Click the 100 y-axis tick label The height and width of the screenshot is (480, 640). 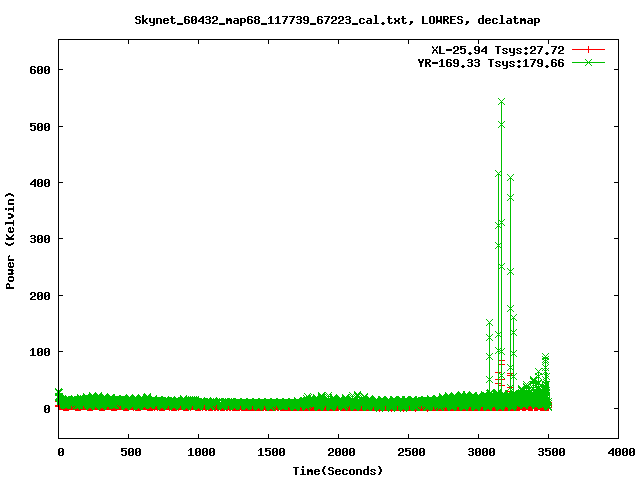click(x=40, y=352)
